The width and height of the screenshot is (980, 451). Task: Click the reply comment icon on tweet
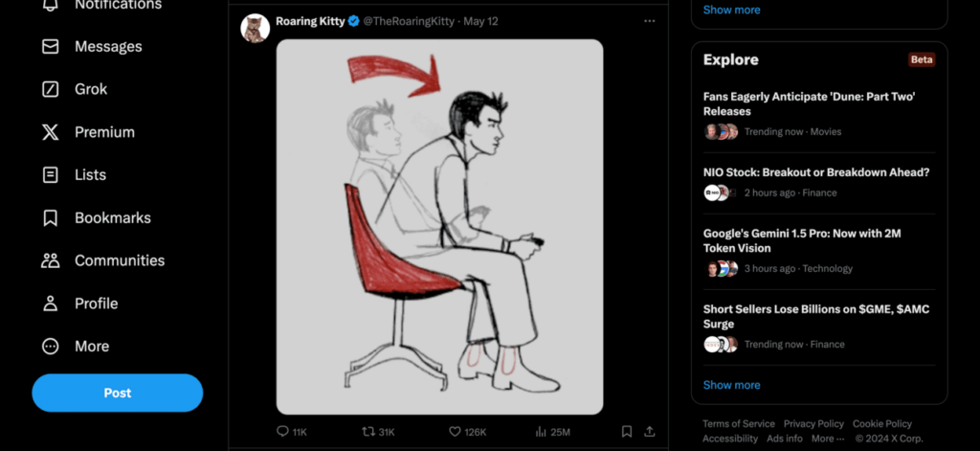pos(283,432)
